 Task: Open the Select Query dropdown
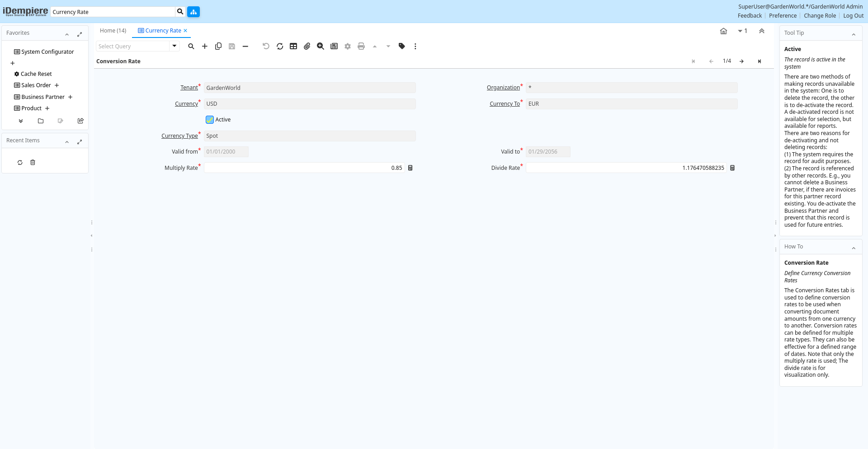tap(175, 46)
